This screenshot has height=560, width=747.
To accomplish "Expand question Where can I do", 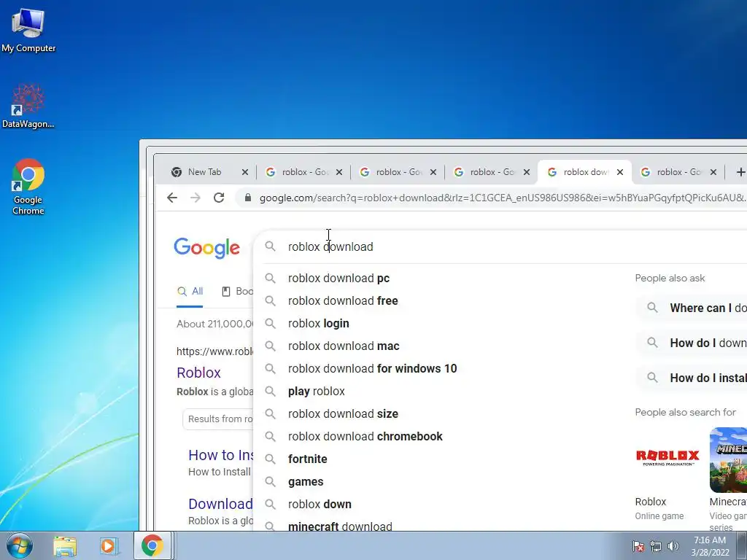I will pyautogui.click(x=692, y=308).
